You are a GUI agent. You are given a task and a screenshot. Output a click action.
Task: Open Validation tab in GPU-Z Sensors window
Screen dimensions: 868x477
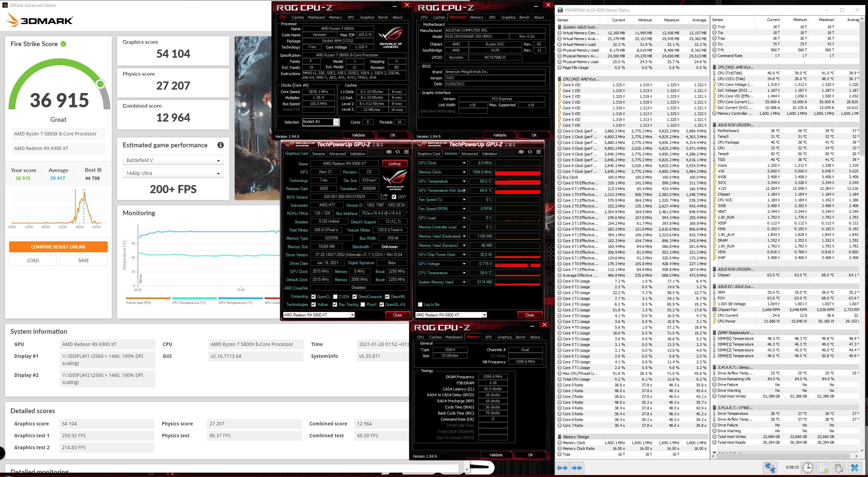pyautogui.click(x=490, y=154)
